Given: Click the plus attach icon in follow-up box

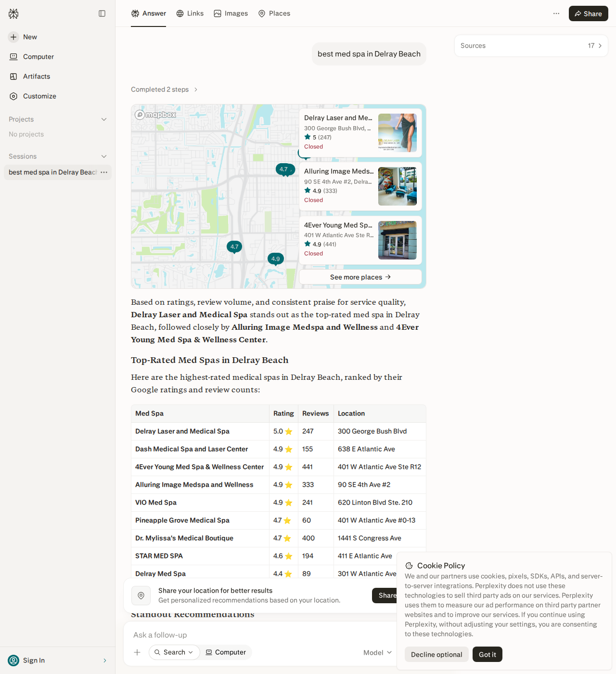Looking at the screenshot, I should click(137, 652).
